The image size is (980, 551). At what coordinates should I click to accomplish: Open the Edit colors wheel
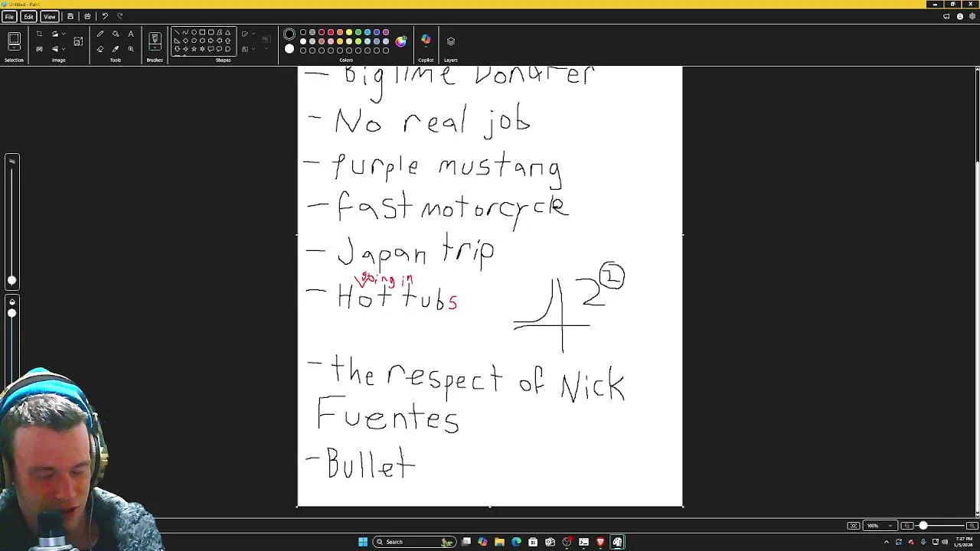pos(401,41)
